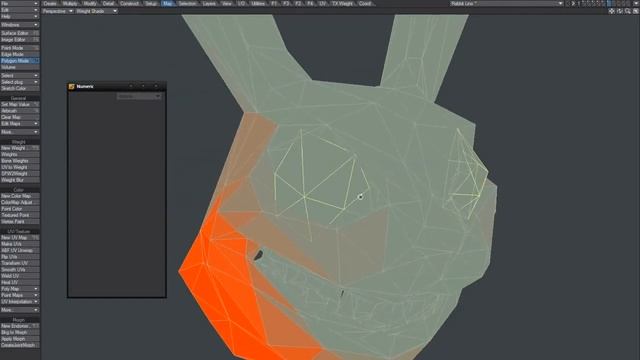The height and width of the screenshot is (360, 640).
Task: Select Edge Mode
Action: 20,54
